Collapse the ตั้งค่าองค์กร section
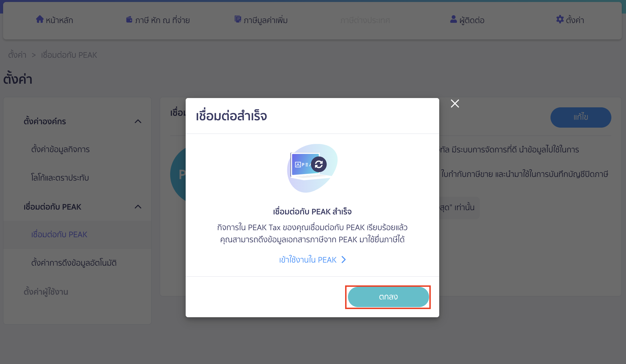Viewport: 626px width, 364px height. tap(138, 121)
